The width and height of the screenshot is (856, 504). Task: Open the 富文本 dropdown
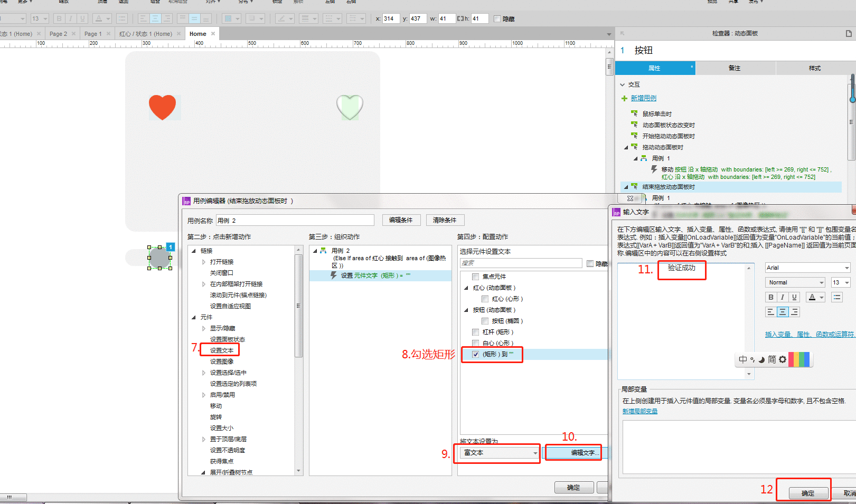pyautogui.click(x=500, y=453)
